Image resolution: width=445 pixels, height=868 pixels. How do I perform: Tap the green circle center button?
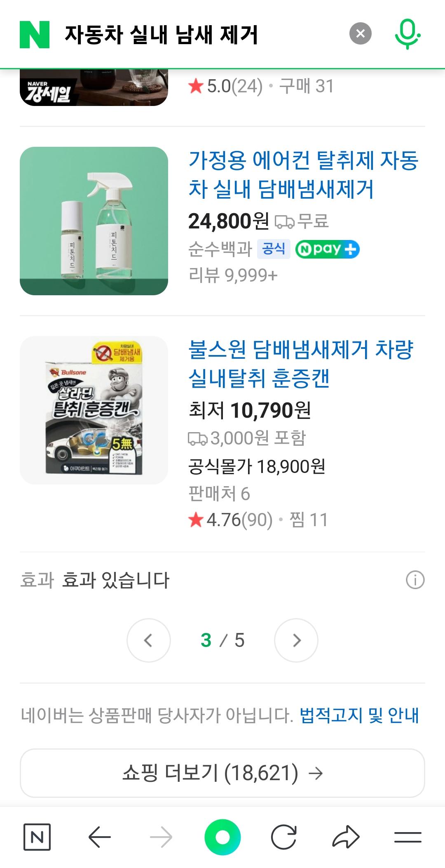pyautogui.click(x=222, y=837)
